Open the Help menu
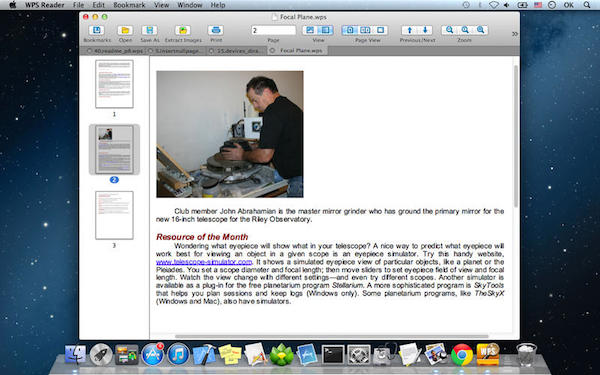Image resolution: width=600 pixels, height=375 pixels. [x=218, y=5]
